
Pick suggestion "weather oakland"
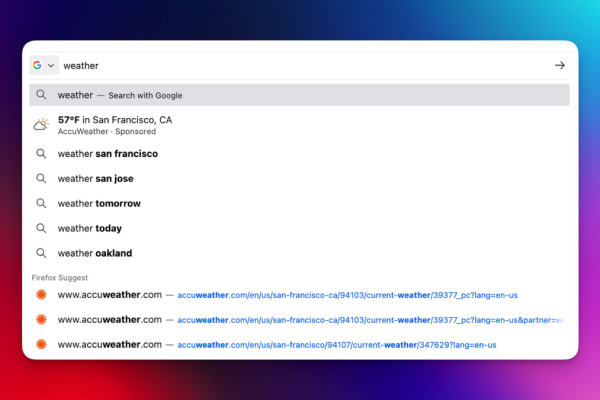point(299,253)
